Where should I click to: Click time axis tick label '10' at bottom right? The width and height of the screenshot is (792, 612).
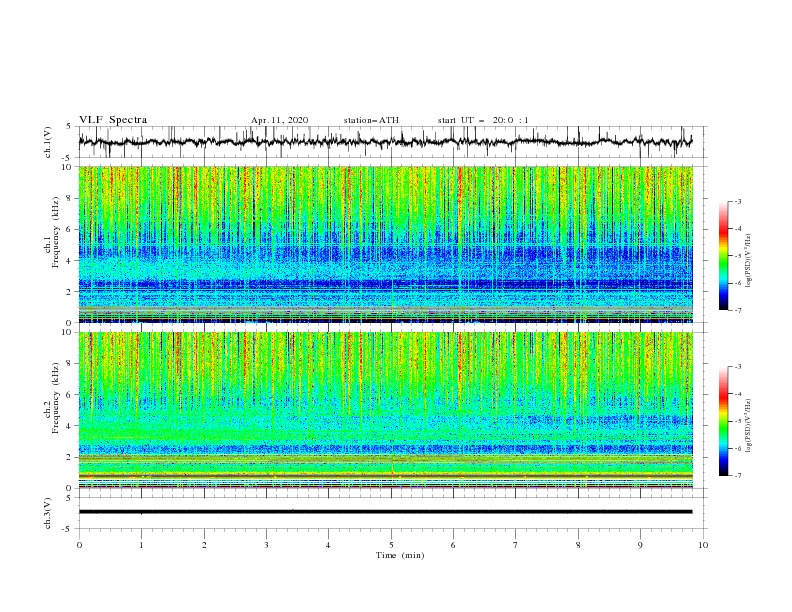pyautogui.click(x=703, y=545)
